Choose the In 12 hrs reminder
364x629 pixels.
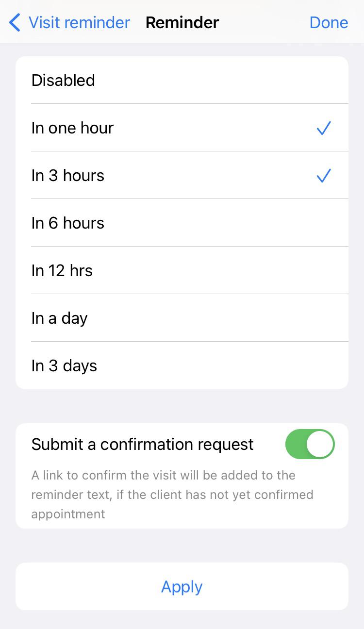click(x=182, y=270)
